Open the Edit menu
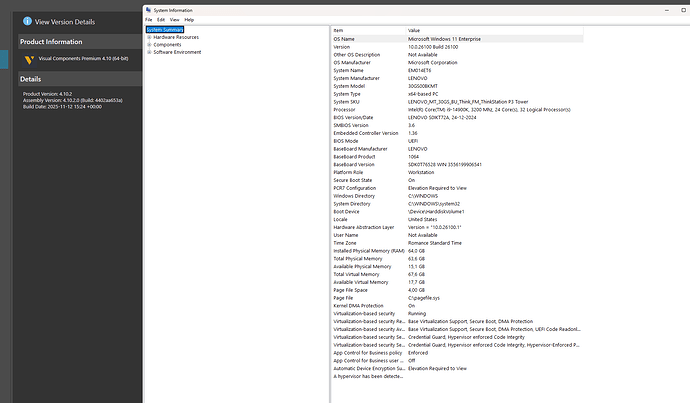 click(x=161, y=19)
